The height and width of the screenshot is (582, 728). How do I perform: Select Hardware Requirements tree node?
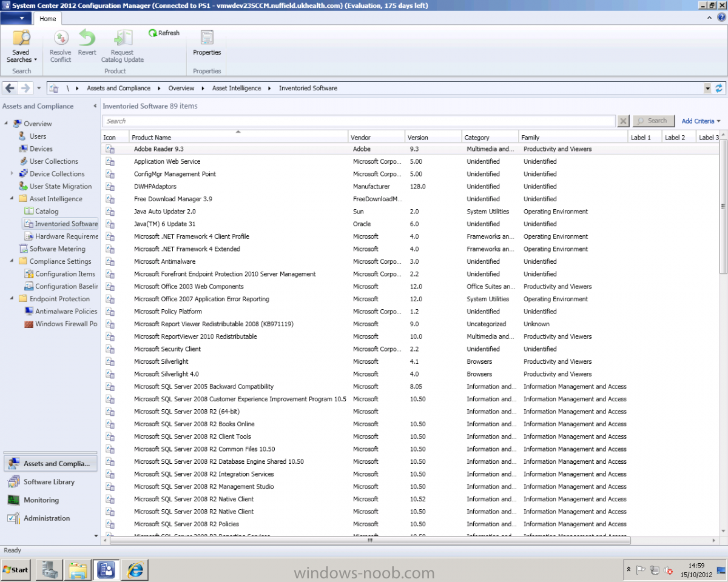[66, 236]
